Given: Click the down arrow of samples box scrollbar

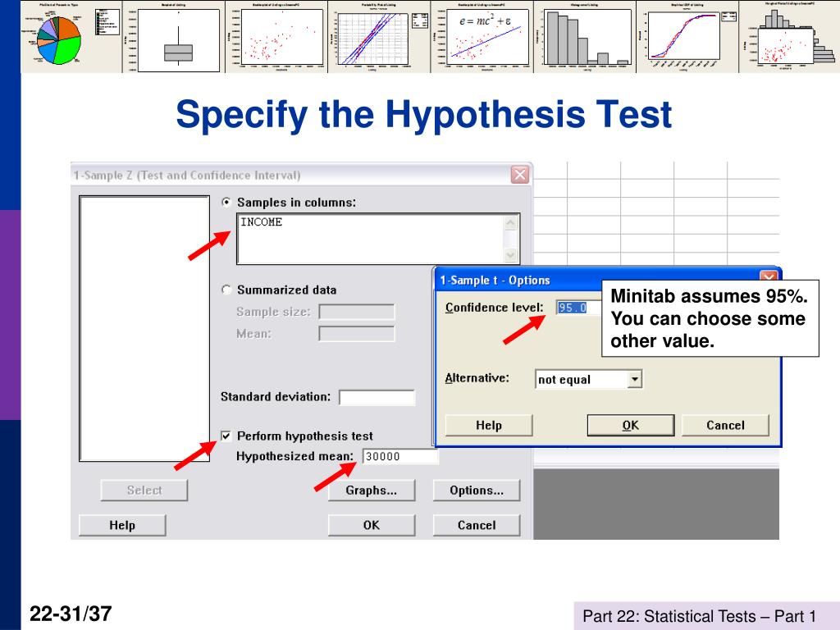Looking at the screenshot, I should [511, 256].
